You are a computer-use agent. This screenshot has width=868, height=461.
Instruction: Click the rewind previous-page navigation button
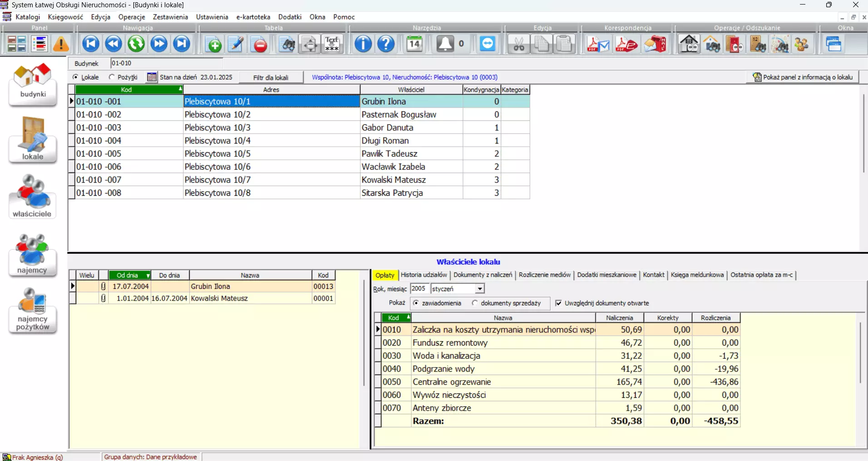(113, 44)
